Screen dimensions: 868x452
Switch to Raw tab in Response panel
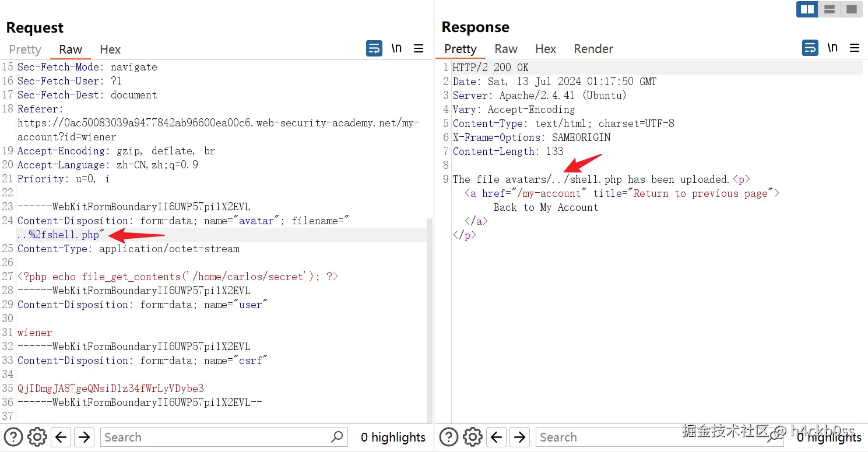506,49
